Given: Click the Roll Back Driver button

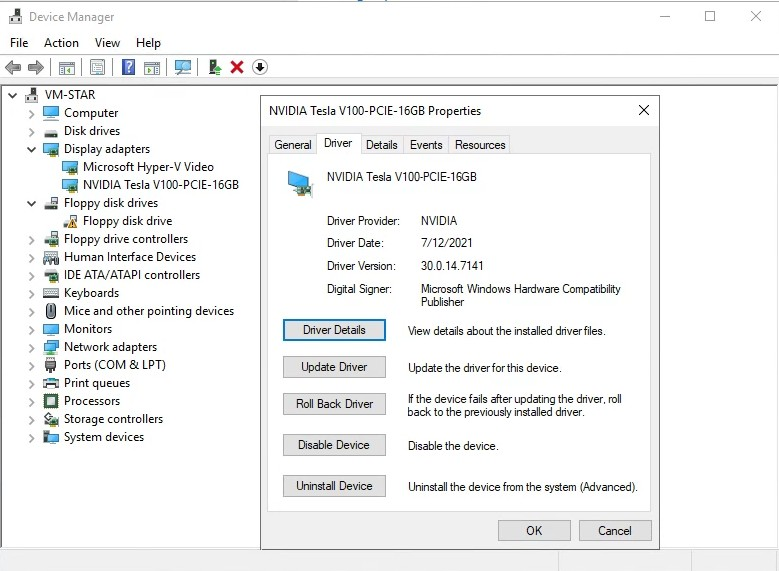Looking at the screenshot, I should click(334, 404).
